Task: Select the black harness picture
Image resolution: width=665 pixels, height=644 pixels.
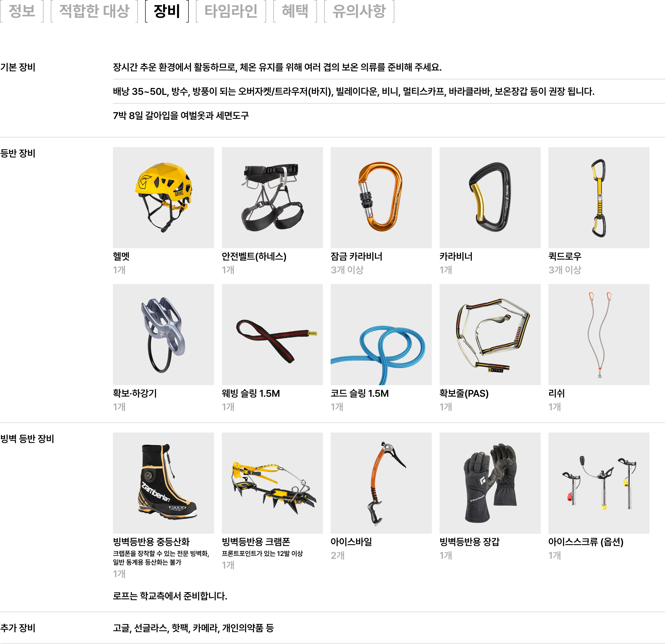Action: (272, 197)
